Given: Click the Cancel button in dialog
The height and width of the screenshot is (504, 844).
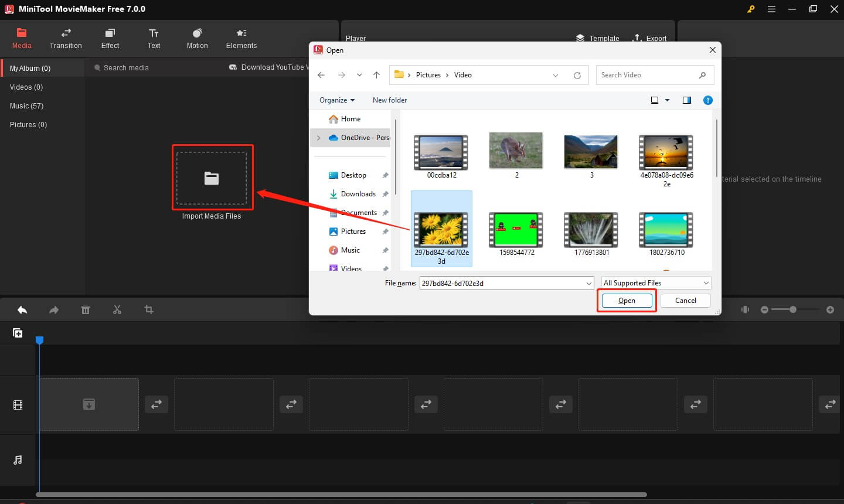Looking at the screenshot, I should (x=685, y=301).
